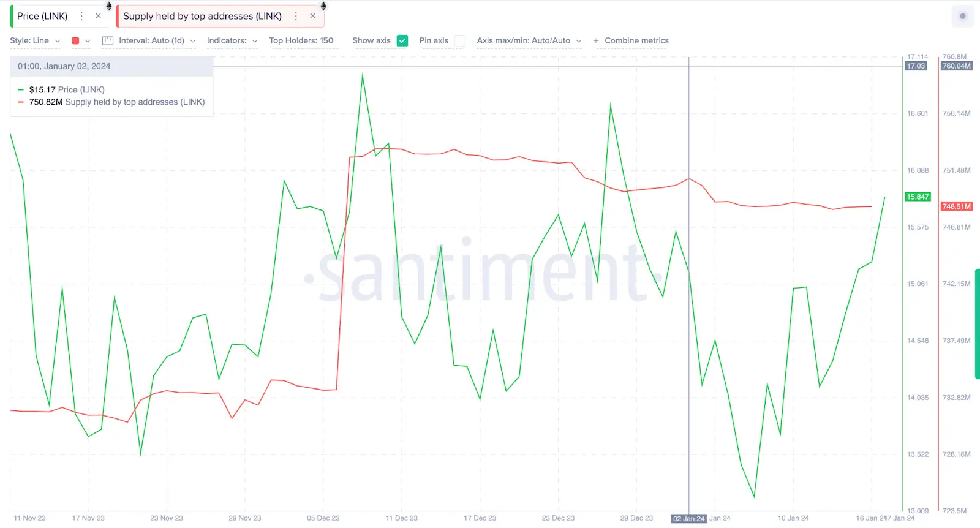This screenshot has height=528, width=980.
Task: Click the 29 Nov 23 axis label
Action: [245, 518]
